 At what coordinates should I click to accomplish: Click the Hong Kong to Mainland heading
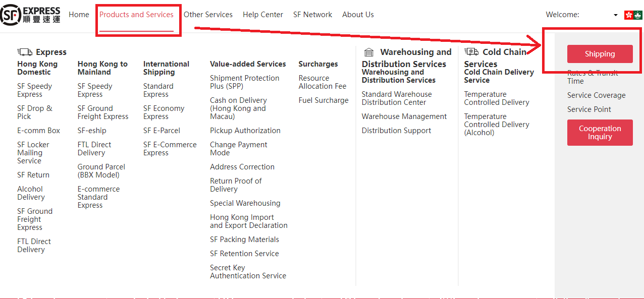coord(102,68)
